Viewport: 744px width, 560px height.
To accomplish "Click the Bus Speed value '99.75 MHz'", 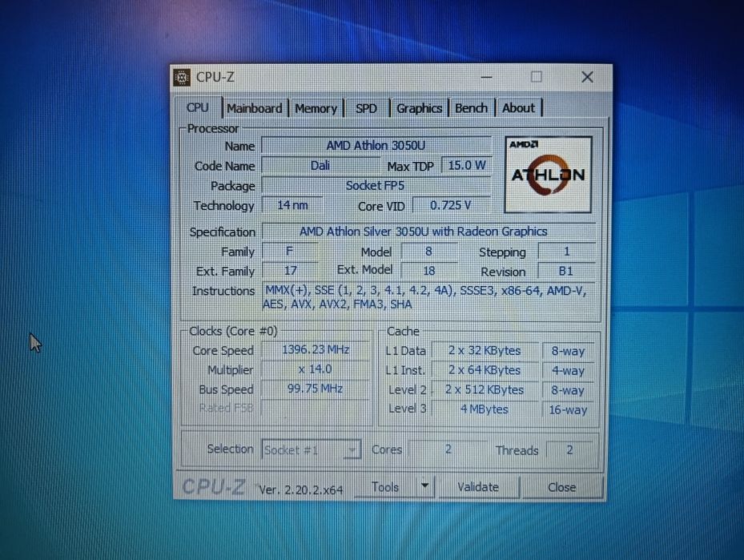I will pyautogui.click(x=316, y=389).
